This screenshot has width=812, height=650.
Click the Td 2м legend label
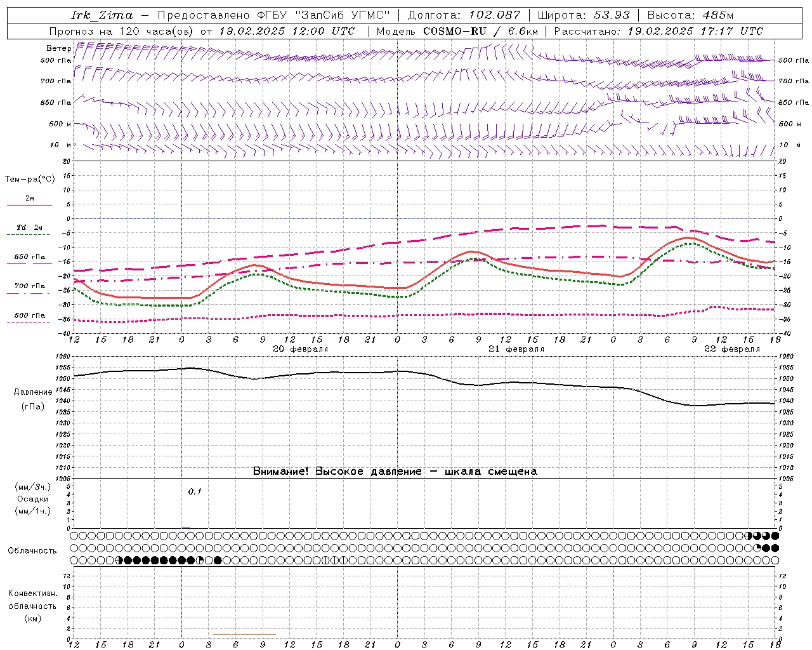pos(29,227)
